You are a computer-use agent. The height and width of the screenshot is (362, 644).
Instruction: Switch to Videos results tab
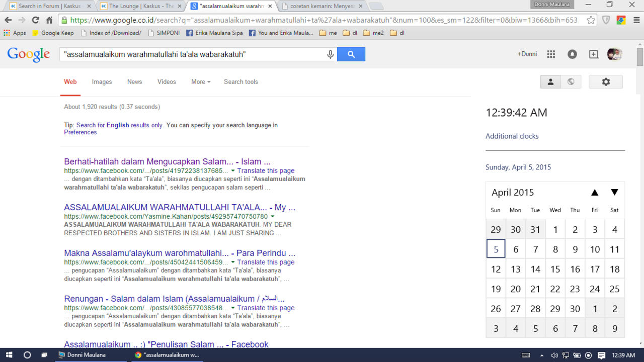(x=167, y=82)
